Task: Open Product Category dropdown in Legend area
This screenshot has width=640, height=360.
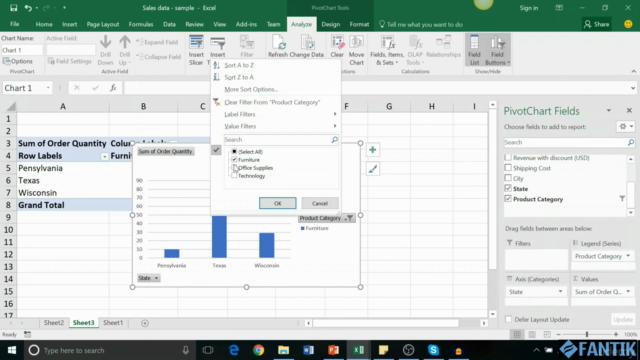Action: (x=628, y=256)
